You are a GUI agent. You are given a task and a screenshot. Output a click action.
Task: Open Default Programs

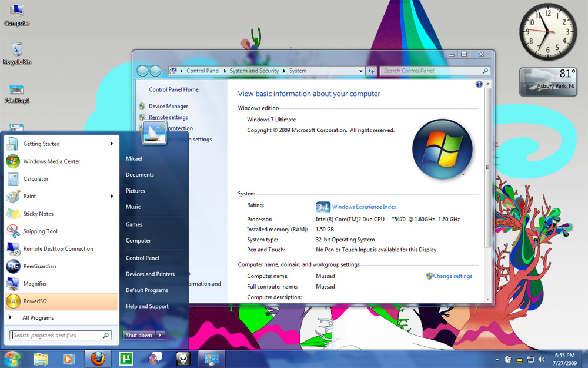(147, 290)
